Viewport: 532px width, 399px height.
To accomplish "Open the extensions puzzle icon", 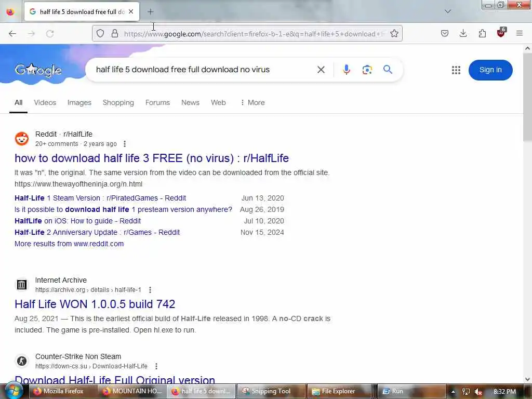I will 482,33.
